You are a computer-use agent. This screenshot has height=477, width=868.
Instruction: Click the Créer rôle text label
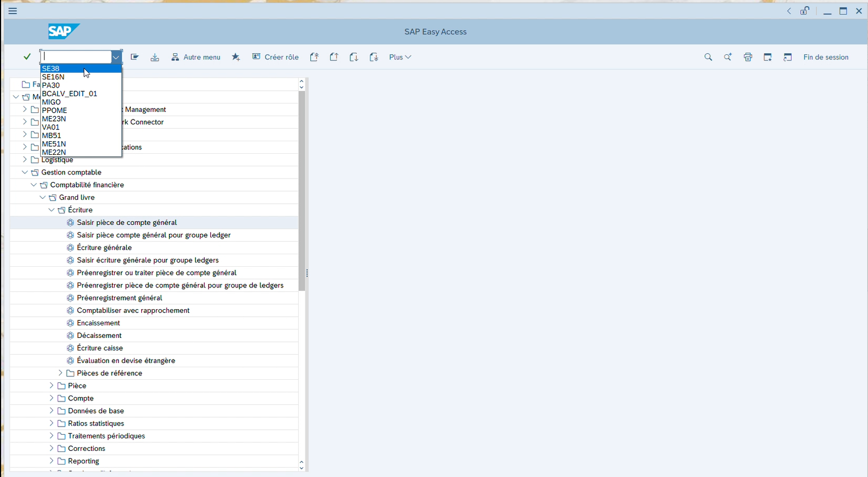pos(281,57)
